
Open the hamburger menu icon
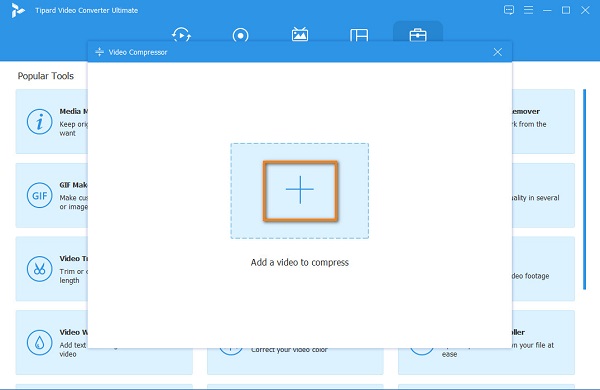[528, 10]
